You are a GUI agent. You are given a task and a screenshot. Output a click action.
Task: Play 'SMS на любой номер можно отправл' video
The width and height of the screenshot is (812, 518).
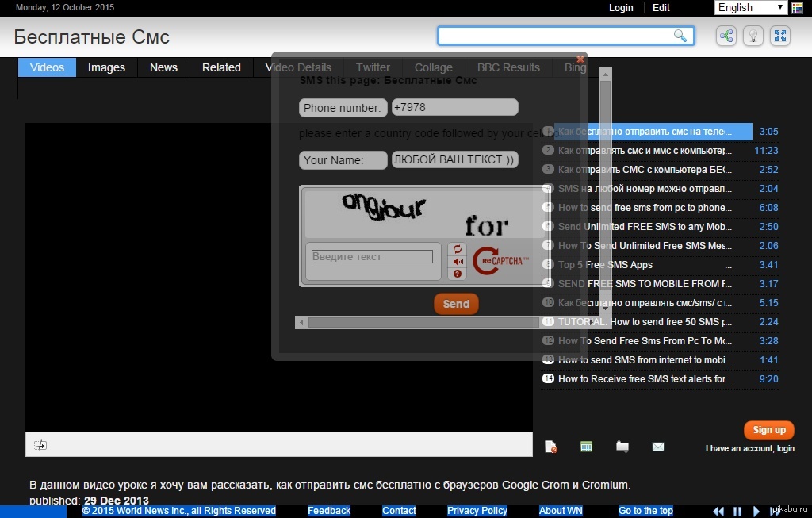click(x=645, y=189)
